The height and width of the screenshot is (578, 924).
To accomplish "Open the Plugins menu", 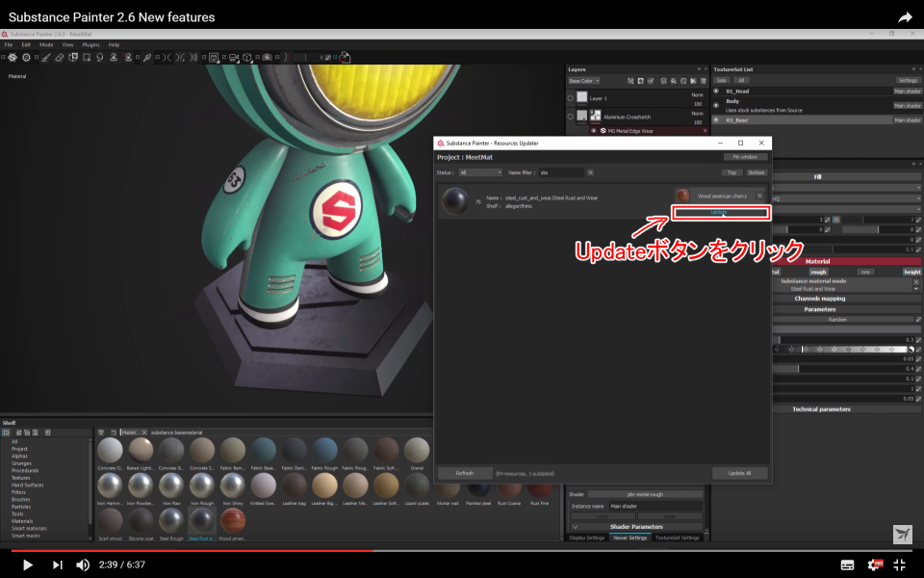I will point(90,45).
